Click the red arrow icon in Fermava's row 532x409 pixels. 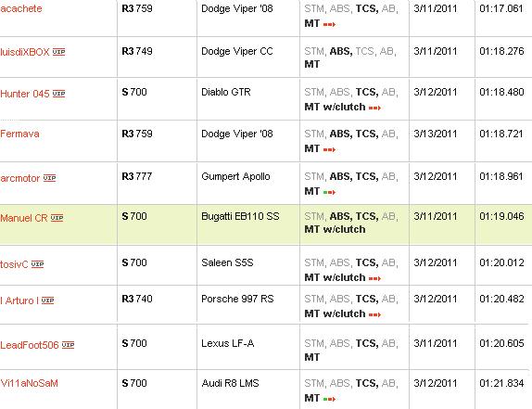[329, 149]
